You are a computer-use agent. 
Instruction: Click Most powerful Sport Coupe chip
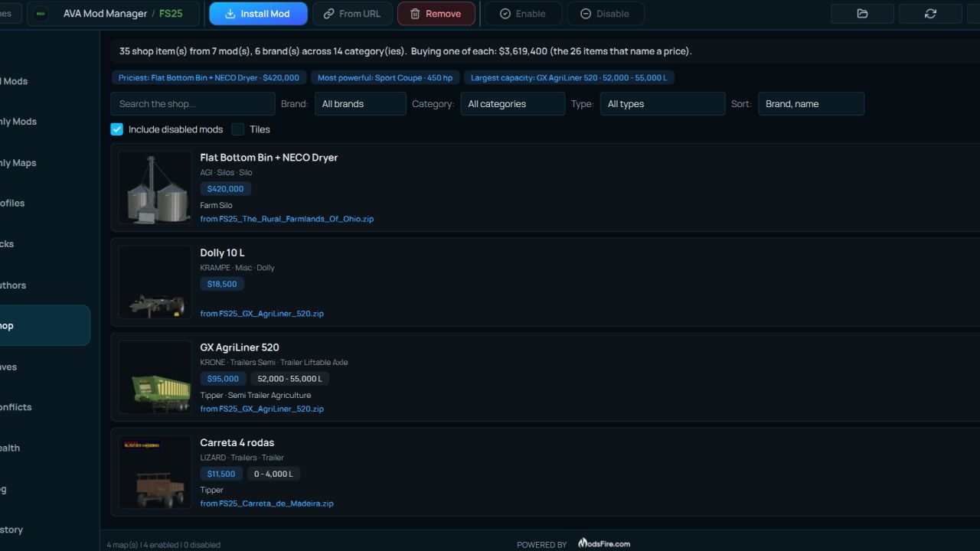(x=385, y=78)
